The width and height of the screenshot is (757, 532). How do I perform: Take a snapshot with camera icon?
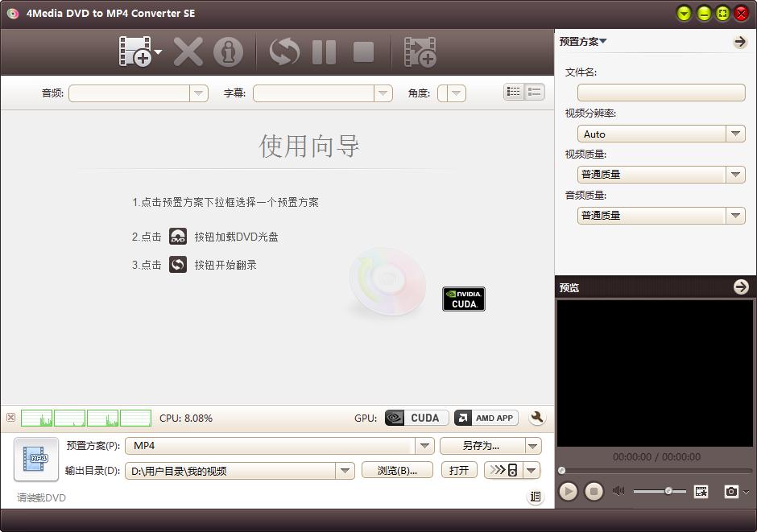pyautogui.click(x=730, y=491)
